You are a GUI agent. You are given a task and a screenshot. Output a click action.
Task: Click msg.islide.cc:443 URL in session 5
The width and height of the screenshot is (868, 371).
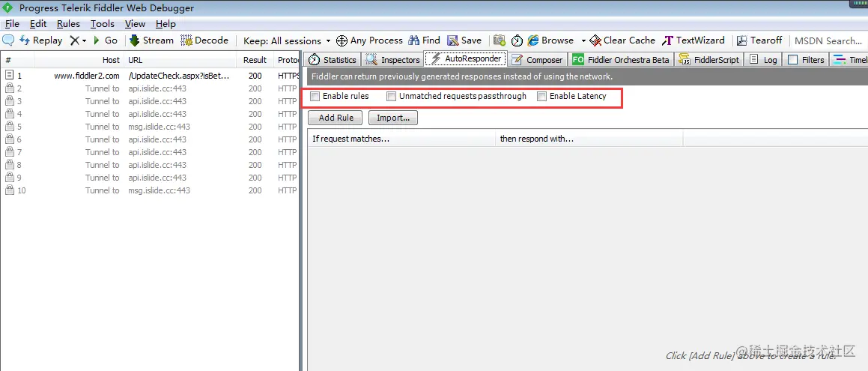160,127
